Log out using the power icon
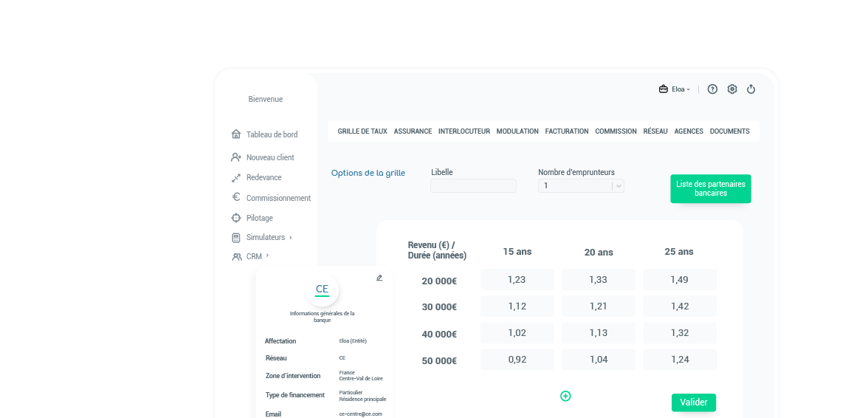This screenshot has width=868, height=418. 751,89
